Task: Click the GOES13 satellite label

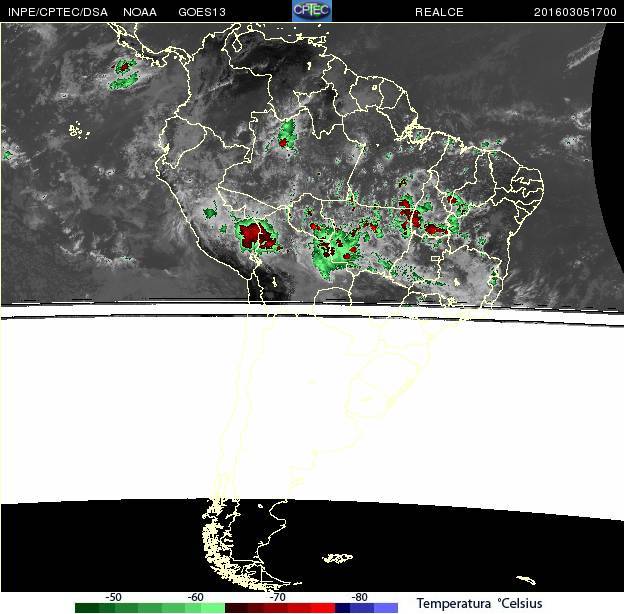Action: click(x=202, y=12)
